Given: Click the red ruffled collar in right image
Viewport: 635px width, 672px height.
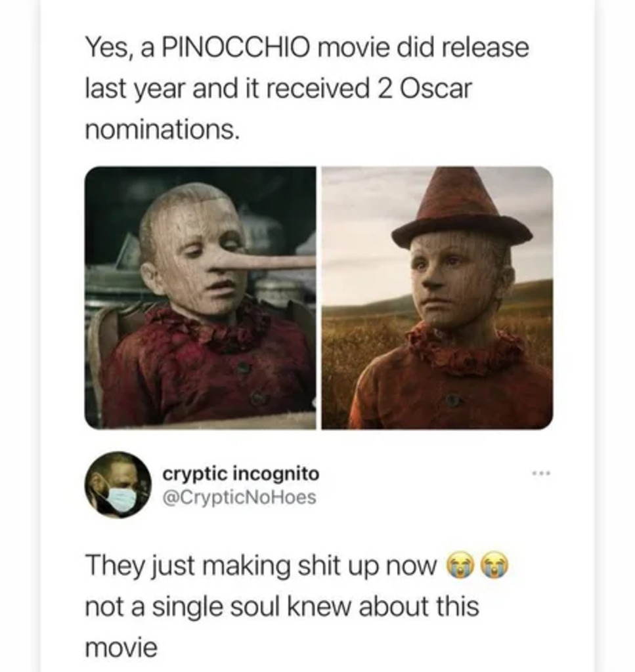Looking at the screenshot, I should [465, 350].
